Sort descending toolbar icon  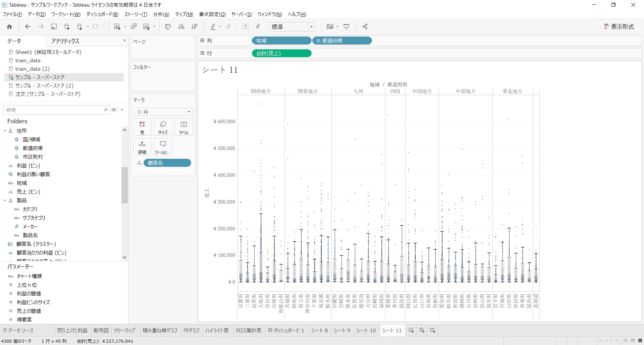195,27
